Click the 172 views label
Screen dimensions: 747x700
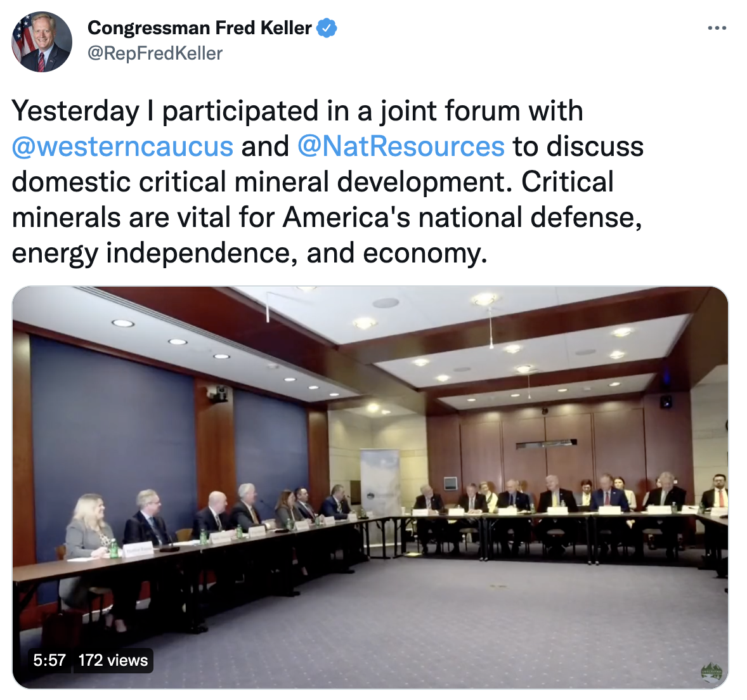(113, 660)
